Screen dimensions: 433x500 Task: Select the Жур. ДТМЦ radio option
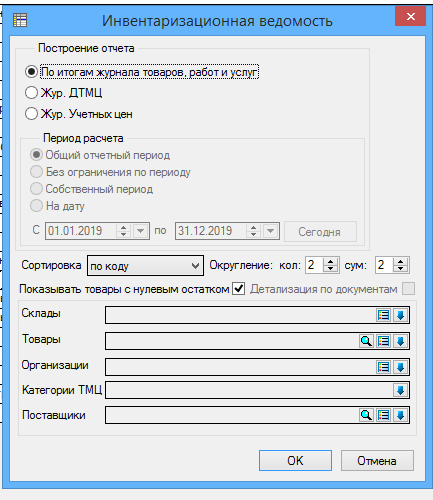(31, 92)
